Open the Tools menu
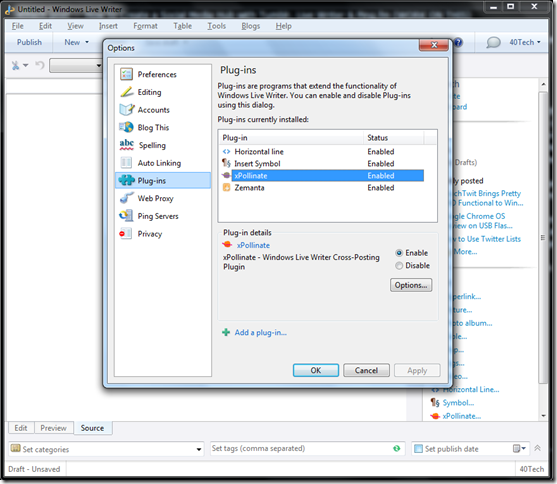This screenshot has width=557, height=484. coord(216,26)
